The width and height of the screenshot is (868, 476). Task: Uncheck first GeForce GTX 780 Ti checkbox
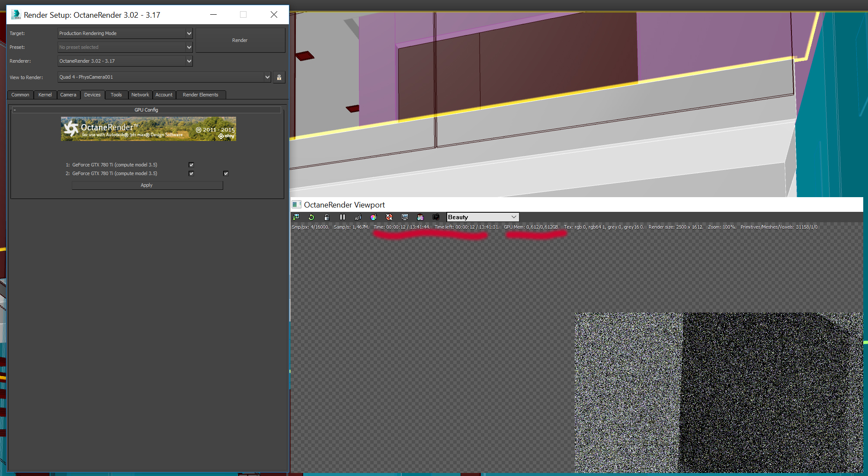click(x=191, y=165)
